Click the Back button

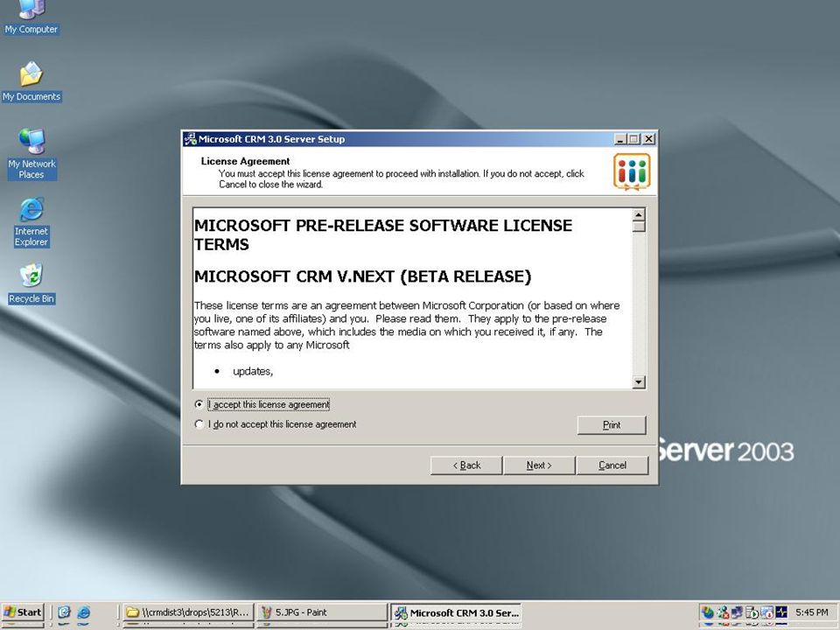pyautogui.click(x=466, y=465)
